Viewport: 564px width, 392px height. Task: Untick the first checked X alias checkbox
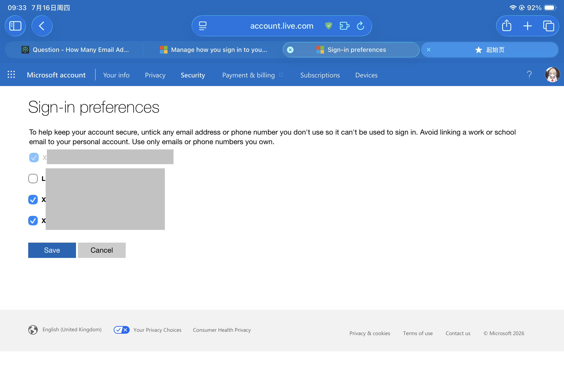[33, 199]
